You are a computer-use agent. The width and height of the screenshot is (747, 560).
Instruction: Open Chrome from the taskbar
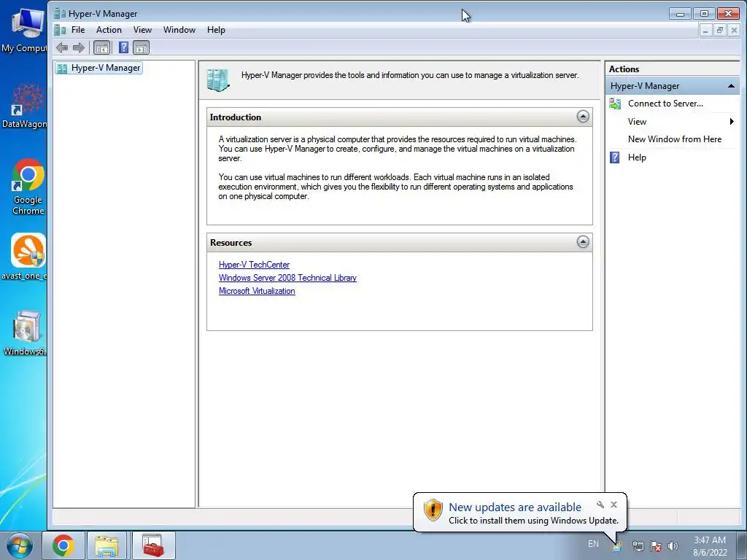(x=63, y=545)
